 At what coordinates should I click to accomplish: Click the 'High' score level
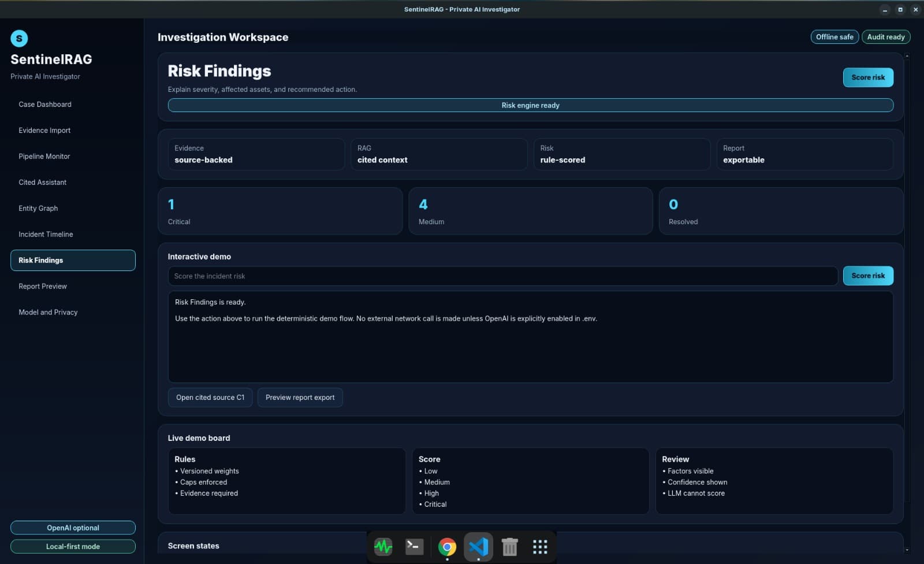point(429,493)
